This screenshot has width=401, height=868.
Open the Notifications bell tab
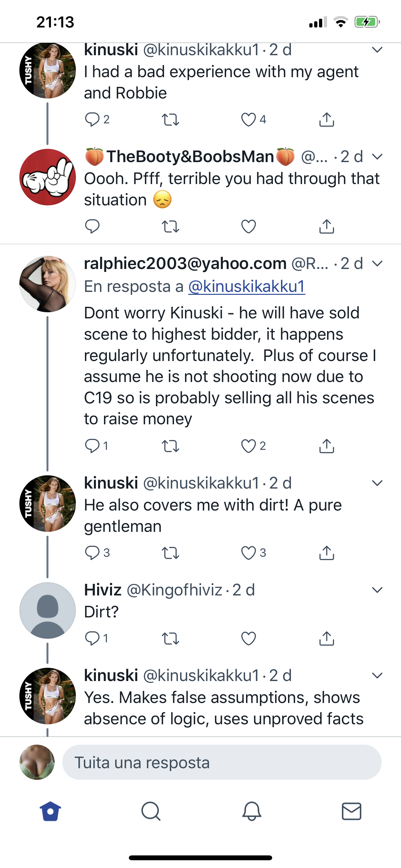pos(252,811)
